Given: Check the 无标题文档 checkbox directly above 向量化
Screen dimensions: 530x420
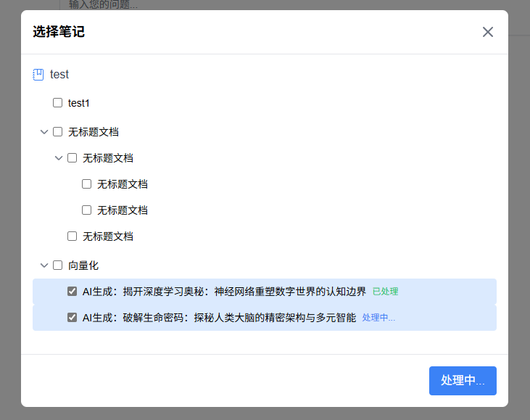Looking at the screenshot, I should pos(73,236).
